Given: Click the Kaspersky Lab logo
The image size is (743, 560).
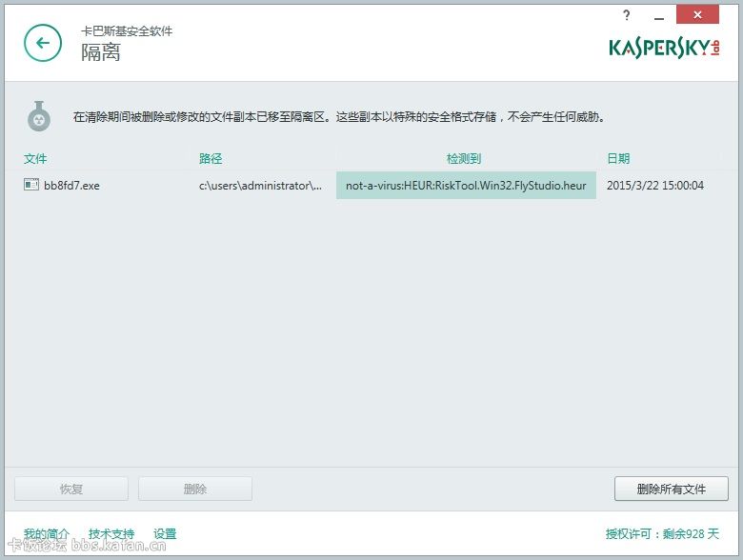Looking at the screenshot, I should [x=664, y=47].
